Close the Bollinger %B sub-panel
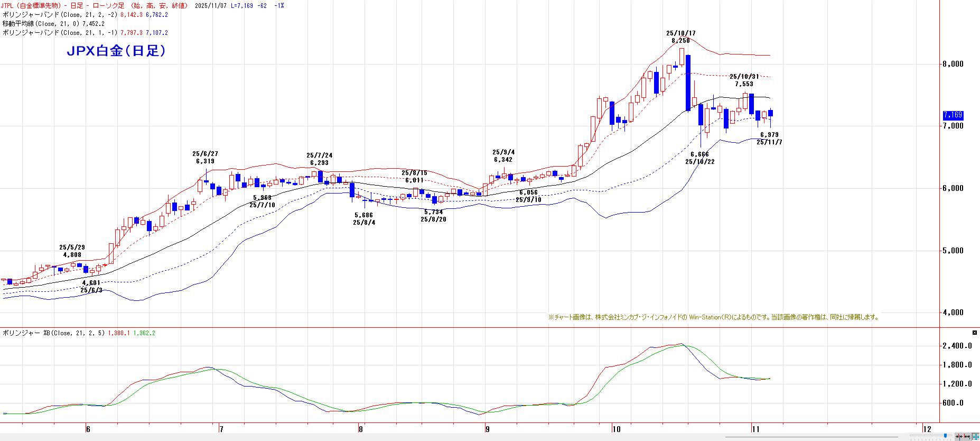Viewport: 980px width, 441px height. pos(975,333)
